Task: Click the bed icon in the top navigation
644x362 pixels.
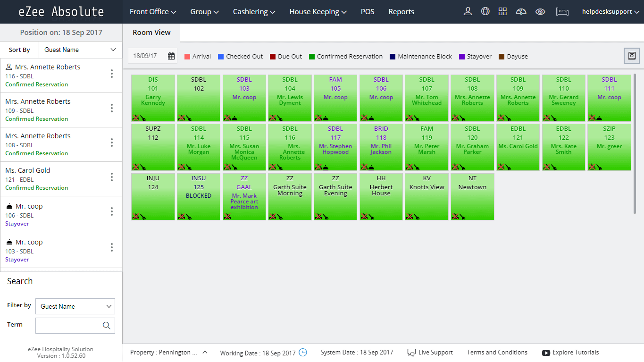Action: coord(562,11)
